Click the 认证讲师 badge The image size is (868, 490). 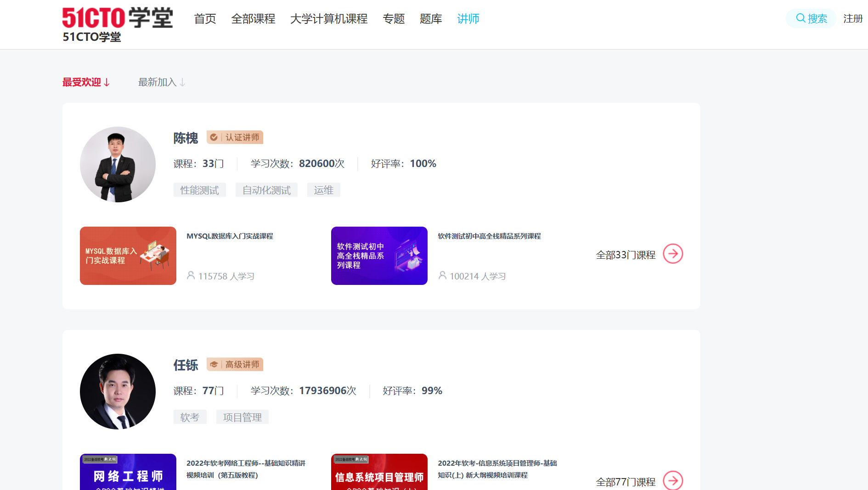point(235,137)
